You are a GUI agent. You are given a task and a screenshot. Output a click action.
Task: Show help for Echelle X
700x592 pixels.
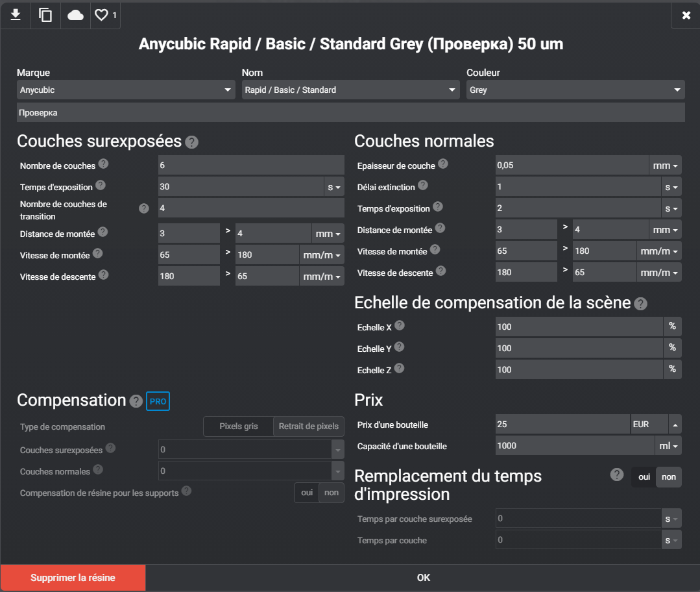click(400, 325)
